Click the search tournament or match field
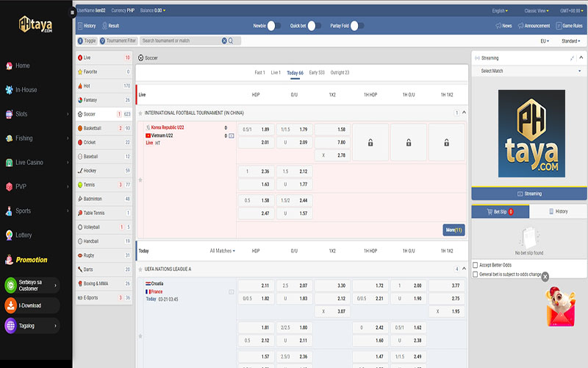Viewport: 588px width, 368px height. click(x=181, y=40)
